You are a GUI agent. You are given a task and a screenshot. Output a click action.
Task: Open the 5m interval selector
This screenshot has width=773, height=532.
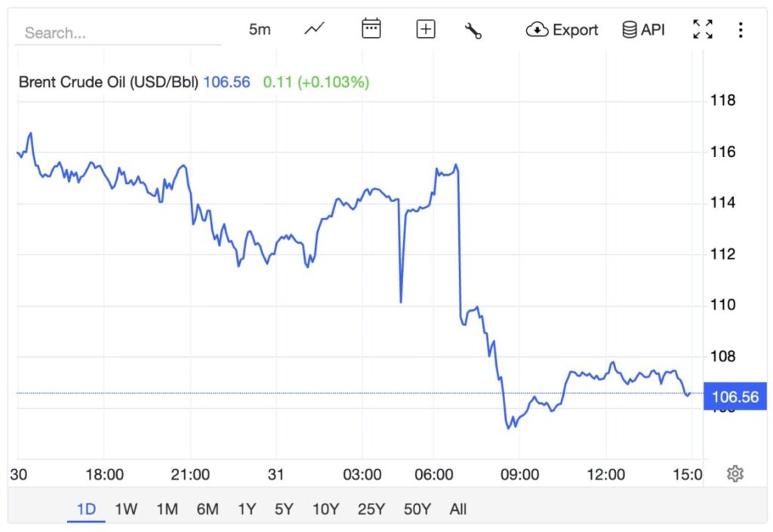(259, 29)
